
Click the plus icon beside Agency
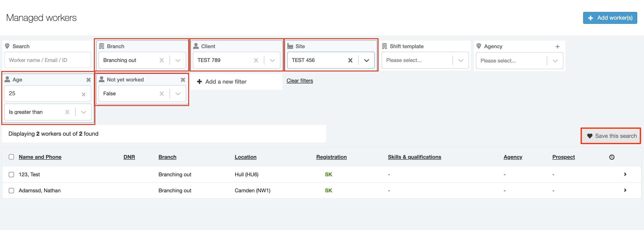click(x=557, y=47)
